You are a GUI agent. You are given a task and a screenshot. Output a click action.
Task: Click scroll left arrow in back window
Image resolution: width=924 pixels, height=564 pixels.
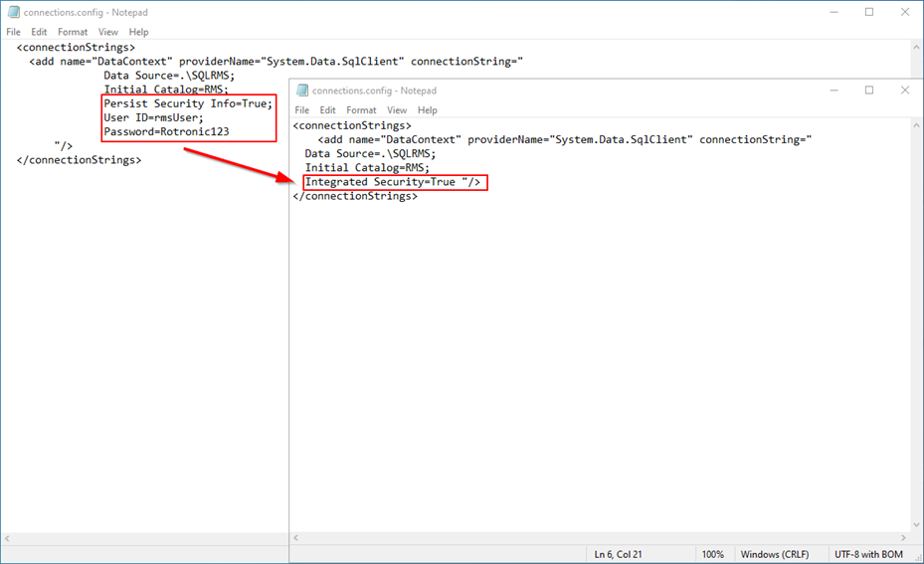point(7,539)
